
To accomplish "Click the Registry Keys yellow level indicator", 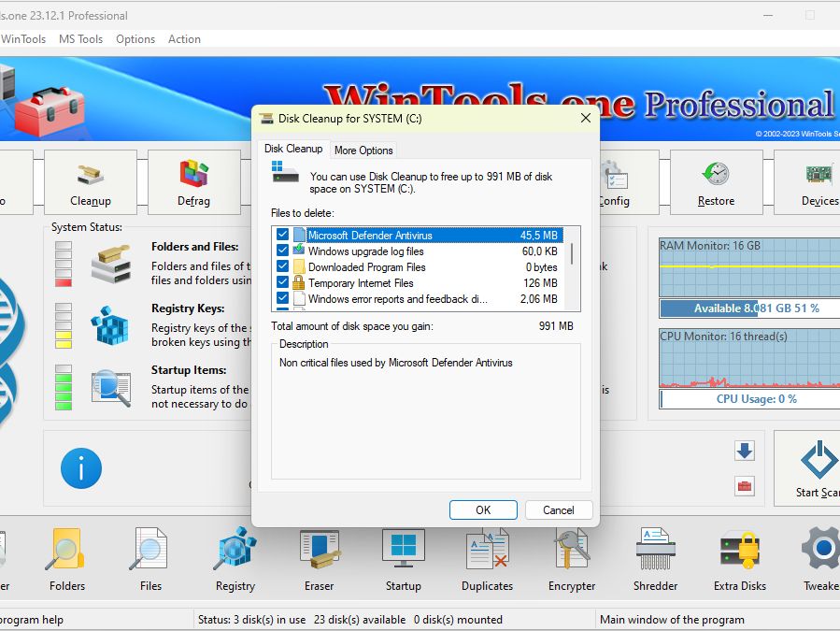I will point(64,325).
